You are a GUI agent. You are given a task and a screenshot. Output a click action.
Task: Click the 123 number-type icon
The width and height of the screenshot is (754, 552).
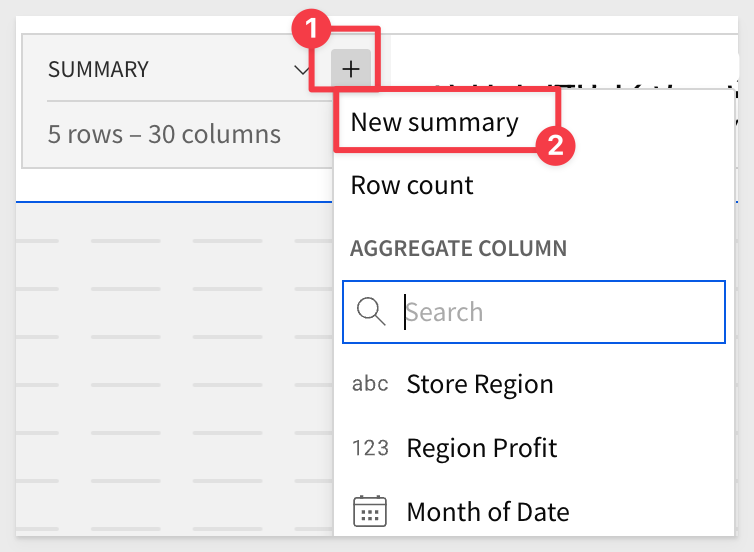[x=370, y=448]
